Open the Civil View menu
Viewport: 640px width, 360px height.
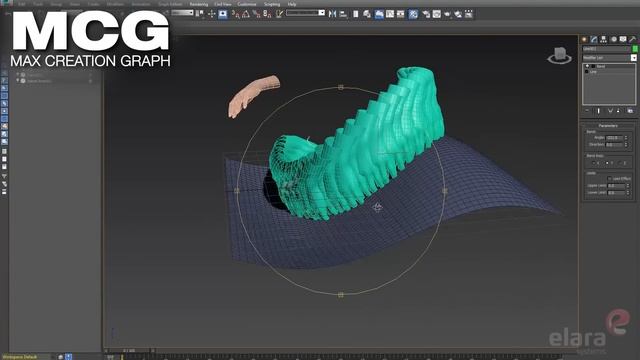coord(223,4)
